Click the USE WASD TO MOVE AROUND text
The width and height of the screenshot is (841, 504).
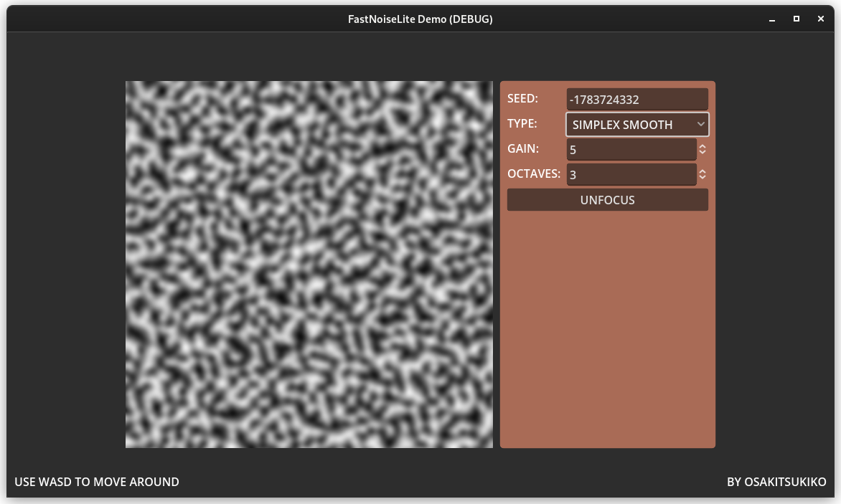coord(97,482)
